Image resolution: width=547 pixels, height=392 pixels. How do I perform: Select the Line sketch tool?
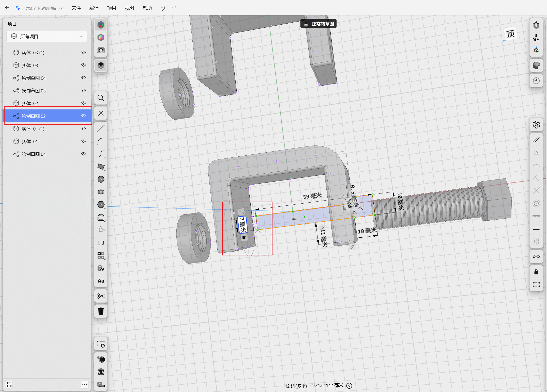101,128
